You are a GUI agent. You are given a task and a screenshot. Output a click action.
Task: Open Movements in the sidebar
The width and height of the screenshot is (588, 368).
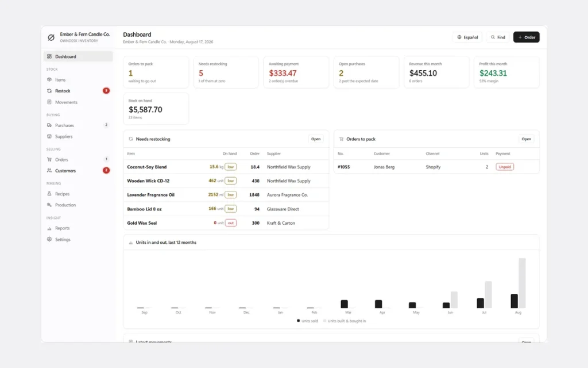(x=78, y=102)
